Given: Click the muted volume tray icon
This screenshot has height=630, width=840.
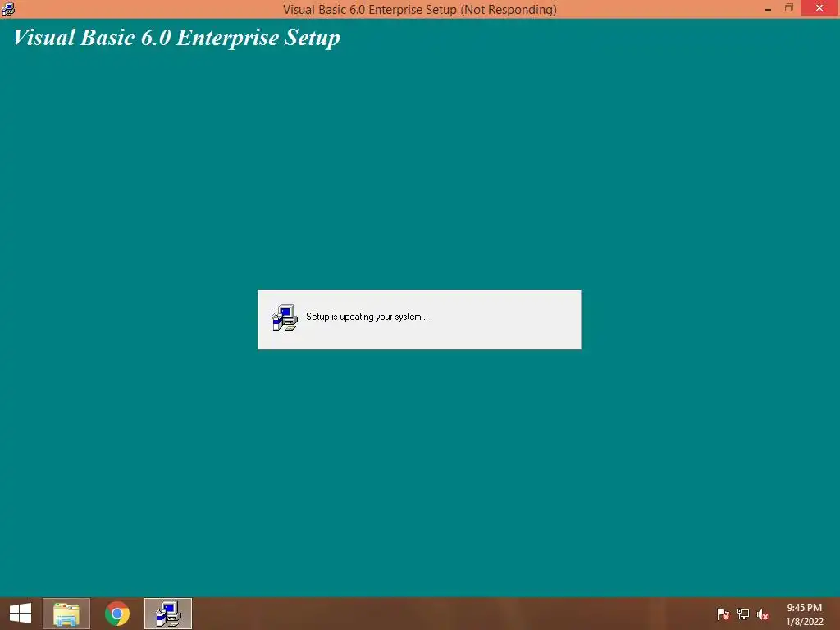Looking at the screenshot, I should point(763,614).
